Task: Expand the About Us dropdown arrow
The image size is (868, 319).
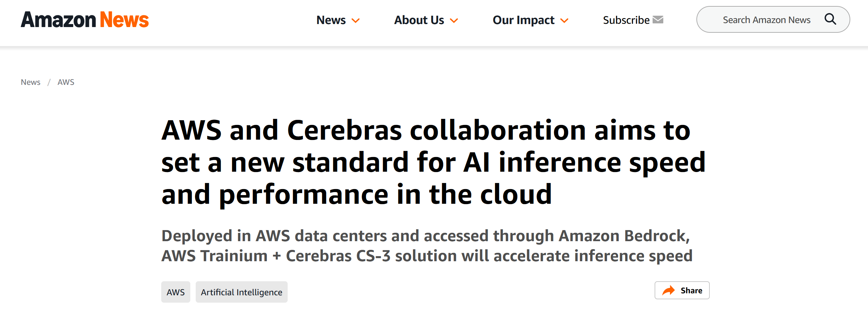Action: pos(454,21)
